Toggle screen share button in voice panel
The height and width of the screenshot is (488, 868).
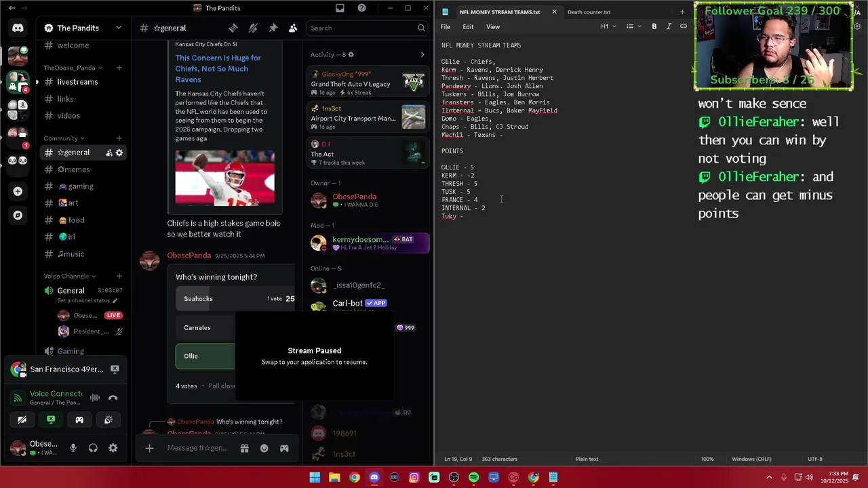51,420
